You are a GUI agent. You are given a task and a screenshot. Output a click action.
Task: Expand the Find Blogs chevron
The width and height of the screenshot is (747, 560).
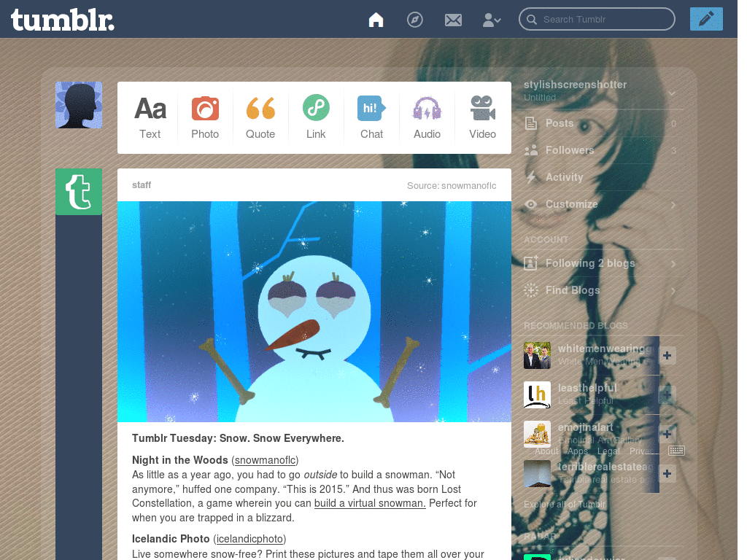coord(673,291)
